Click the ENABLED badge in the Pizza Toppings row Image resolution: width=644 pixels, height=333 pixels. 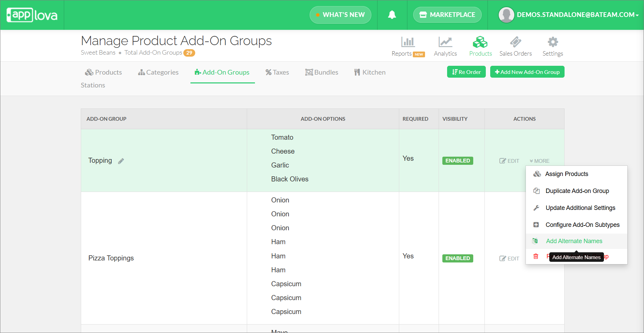(458, 258)
